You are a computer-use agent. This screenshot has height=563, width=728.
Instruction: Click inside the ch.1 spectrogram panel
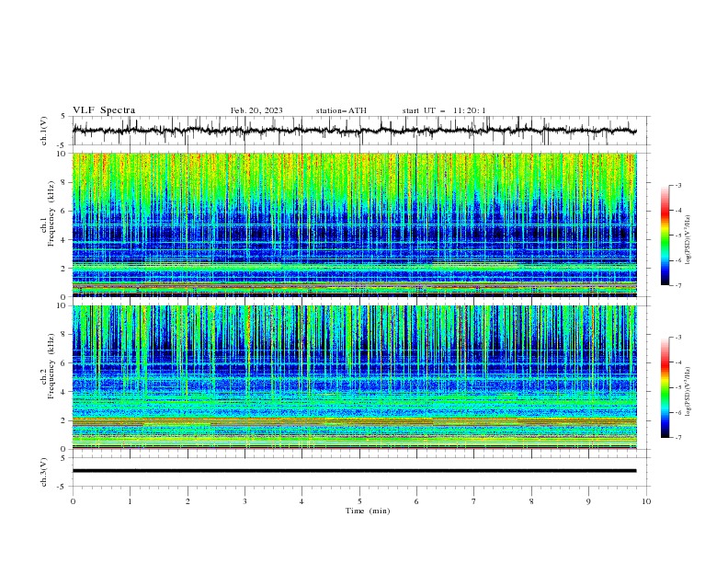pos(354,224)
